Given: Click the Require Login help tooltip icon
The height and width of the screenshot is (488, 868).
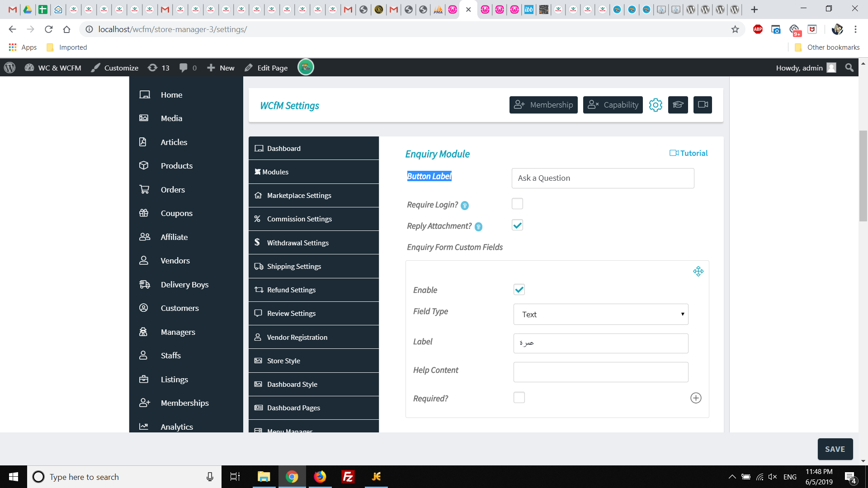Looking at the screenshot, I should tap(465, 206).
